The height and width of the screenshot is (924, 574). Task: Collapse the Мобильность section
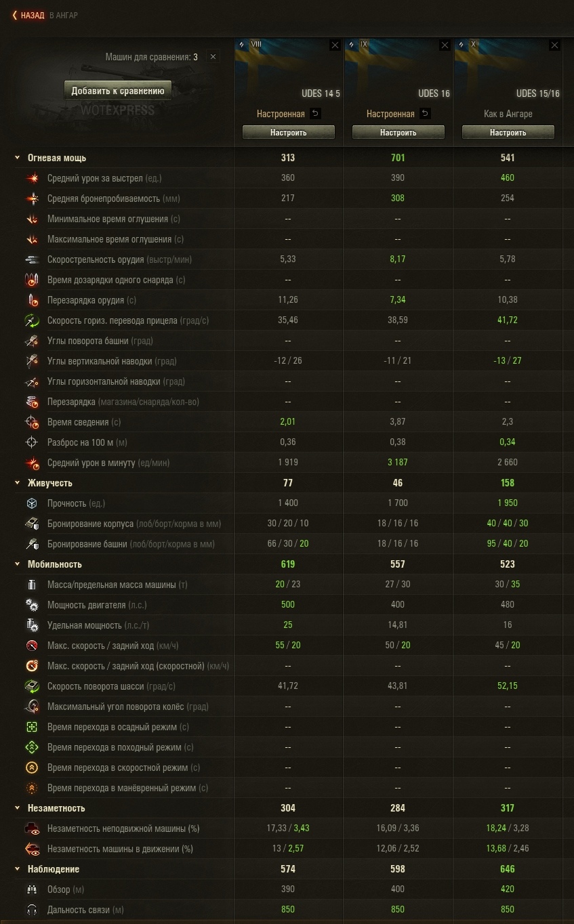tap(18, 564)
